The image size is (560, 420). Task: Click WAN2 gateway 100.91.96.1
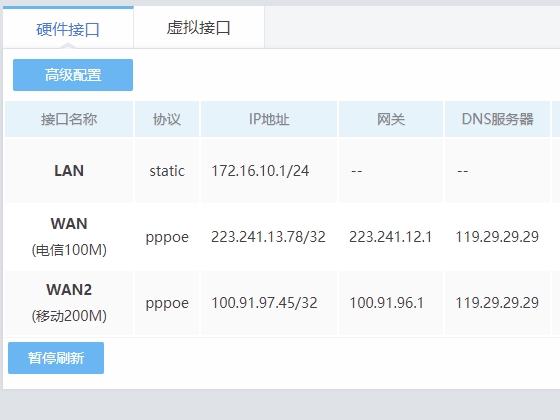click(x=386, y=303)
